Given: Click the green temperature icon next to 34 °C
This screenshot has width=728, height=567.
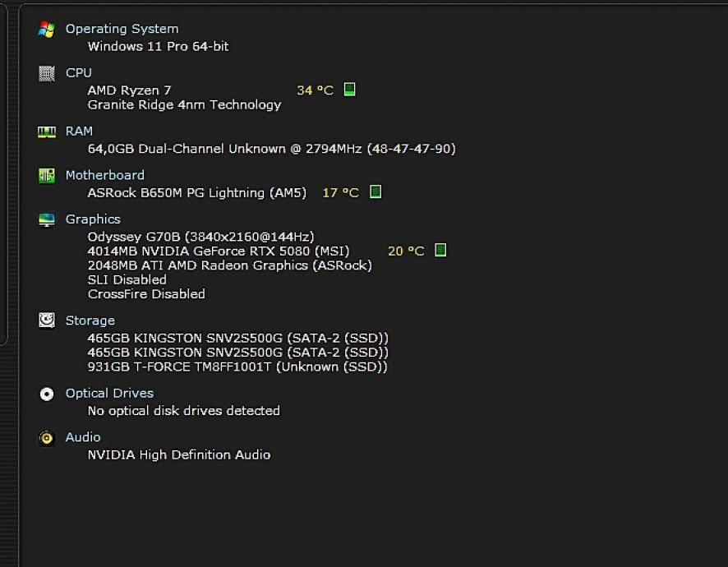Looking at the screenshot, I should [x=349, y=90].
